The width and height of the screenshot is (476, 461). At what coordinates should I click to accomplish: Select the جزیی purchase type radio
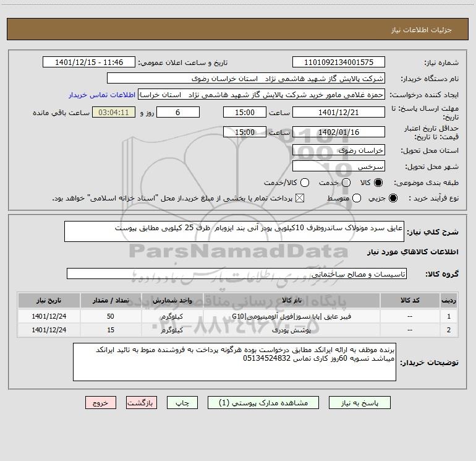[393, 198]
